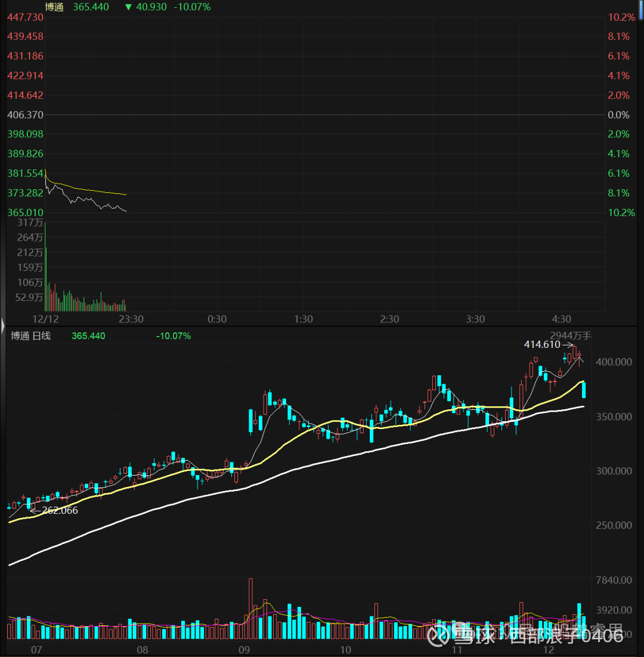Screen dimensions: 644x657
Task: Click the 317万 volume axis label
Action: coord(30,223)
